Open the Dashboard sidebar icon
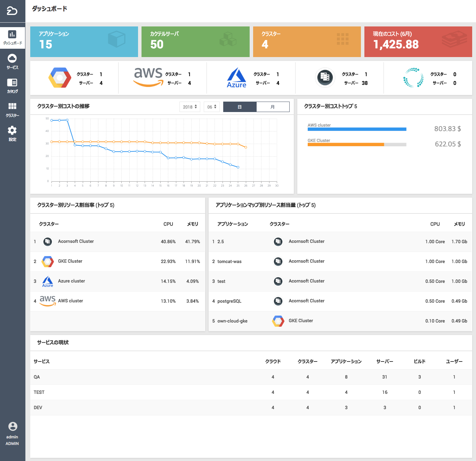Viewport: 476px width, 461px height. [12, 37]
